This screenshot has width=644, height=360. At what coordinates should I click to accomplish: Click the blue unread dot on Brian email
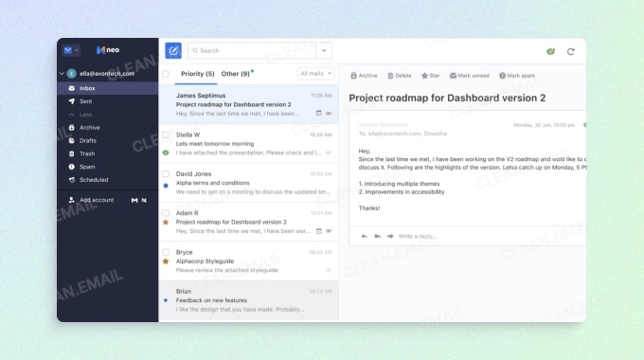point(166,300)
